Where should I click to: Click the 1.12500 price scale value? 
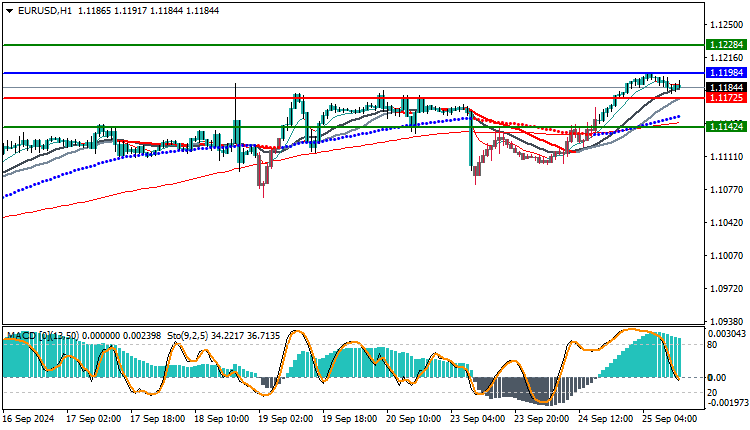(x=727, y=24)
